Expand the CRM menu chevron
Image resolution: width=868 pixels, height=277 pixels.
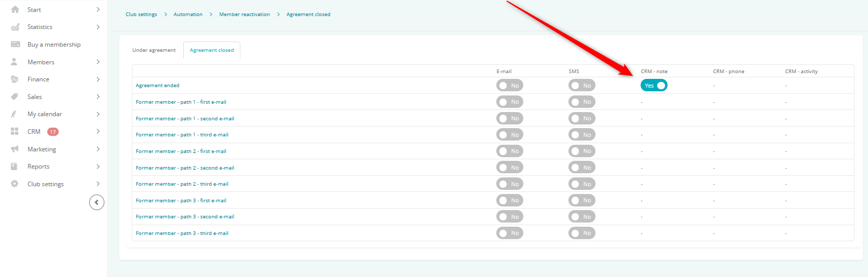98,132
